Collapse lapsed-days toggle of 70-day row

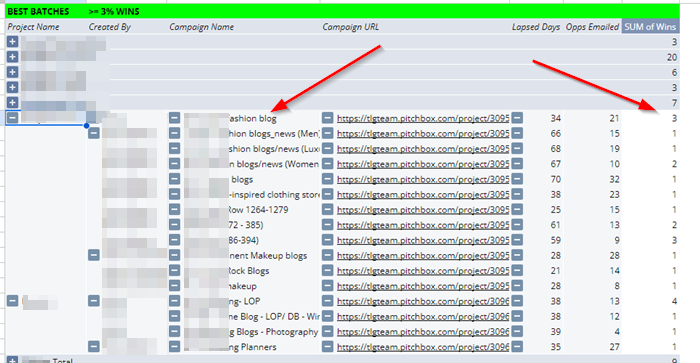[517, 179]
